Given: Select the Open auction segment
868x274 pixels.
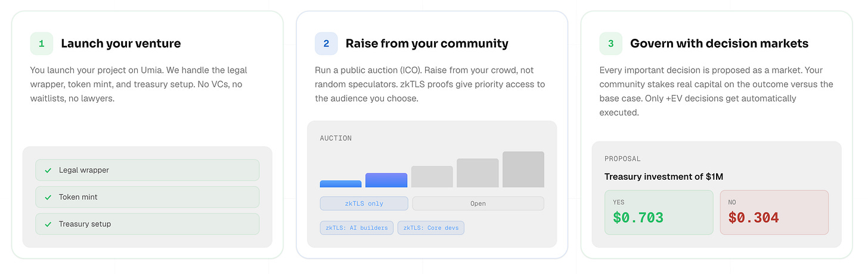Looking at the screenshot, I should click(x=478, y=204).
